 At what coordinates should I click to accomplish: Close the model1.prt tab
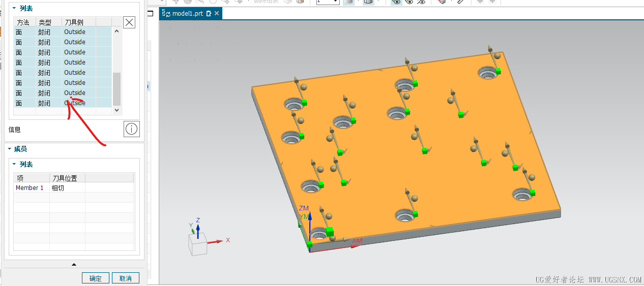217,14
